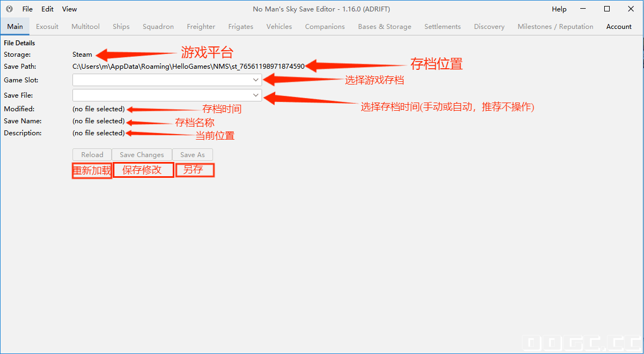644x354 pixels.
Task: Click the Steam storage value
Action: pos(82,54)
